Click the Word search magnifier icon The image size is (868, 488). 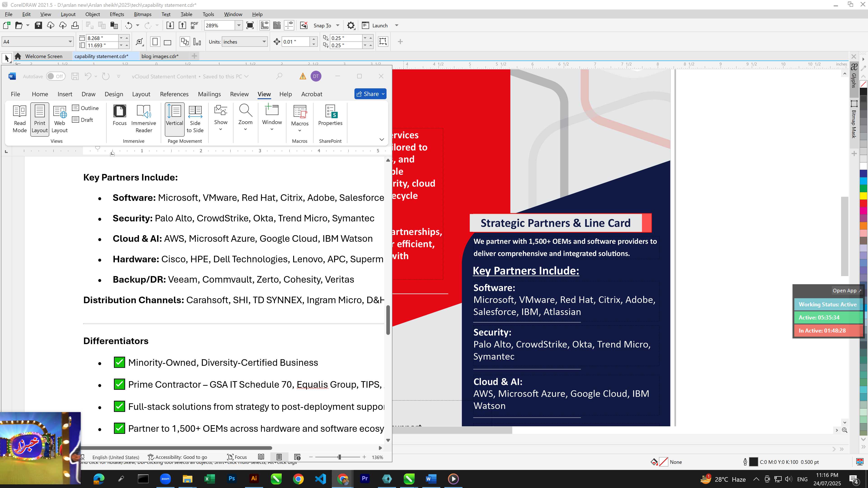coord(279,76)
